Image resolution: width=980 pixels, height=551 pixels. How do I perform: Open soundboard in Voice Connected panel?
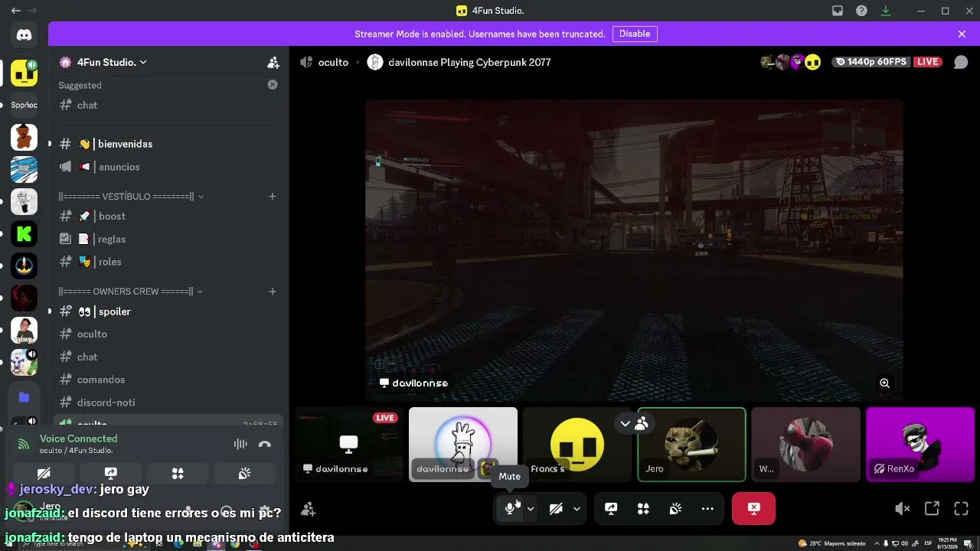[x=244, y=474]
